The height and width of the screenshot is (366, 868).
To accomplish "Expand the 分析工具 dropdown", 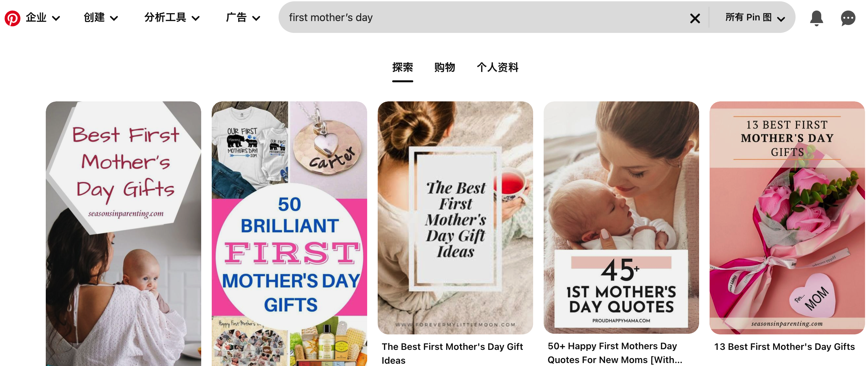I will [172, 17].
